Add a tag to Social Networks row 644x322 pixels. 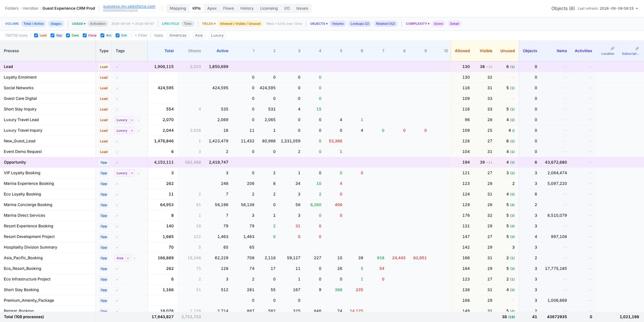117,88
